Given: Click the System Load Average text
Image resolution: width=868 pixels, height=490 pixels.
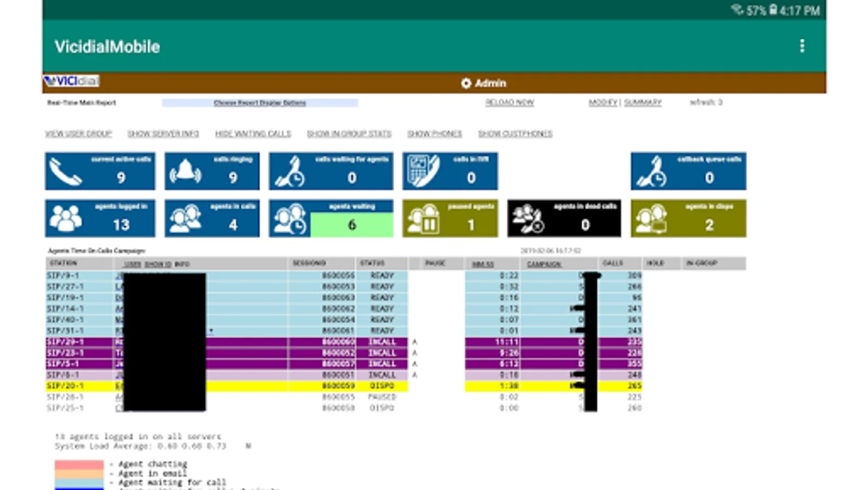Looking at the screenshot, I should pyautogui.click(x=140, y=446).
